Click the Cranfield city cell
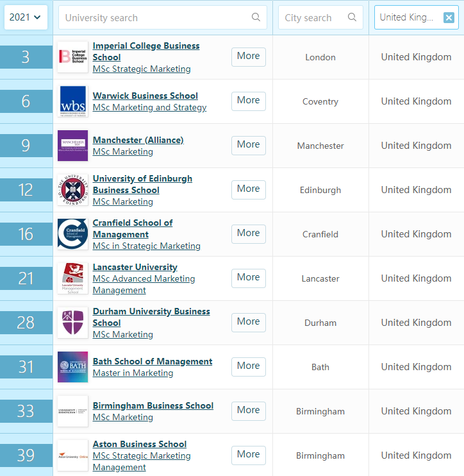The image size is (464, 476). (x=320, y=234)
